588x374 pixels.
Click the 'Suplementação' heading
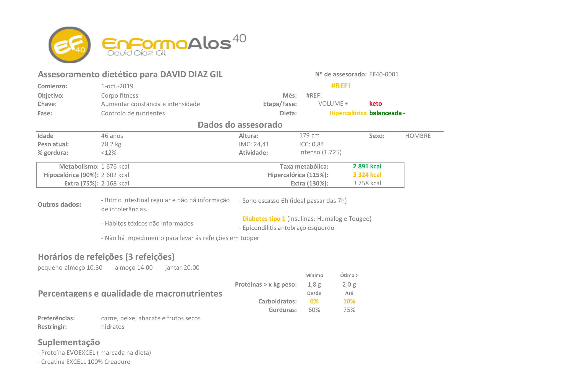tap(69, 342)
